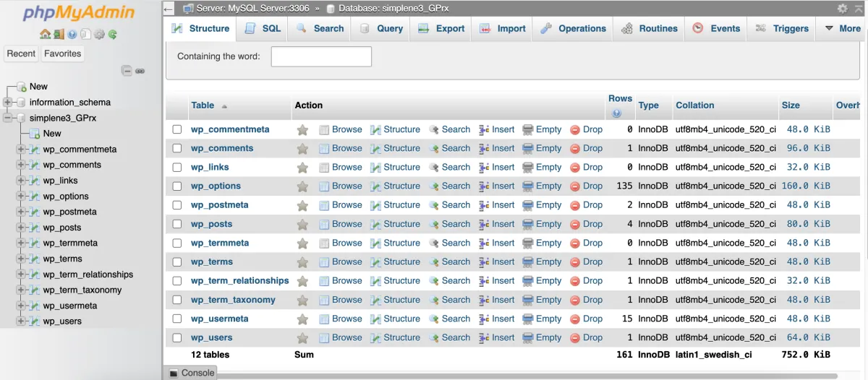The image size is (868, 380).
Task: Check the wp_commentmeta row checkbox
Action: (177, 129)
